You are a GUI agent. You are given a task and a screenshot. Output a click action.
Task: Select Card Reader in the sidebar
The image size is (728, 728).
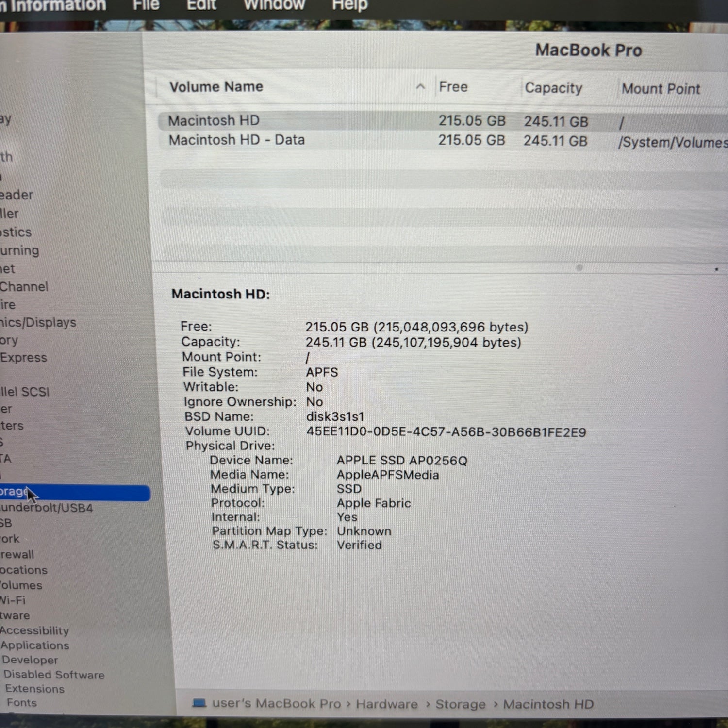[x=17, y=195]
